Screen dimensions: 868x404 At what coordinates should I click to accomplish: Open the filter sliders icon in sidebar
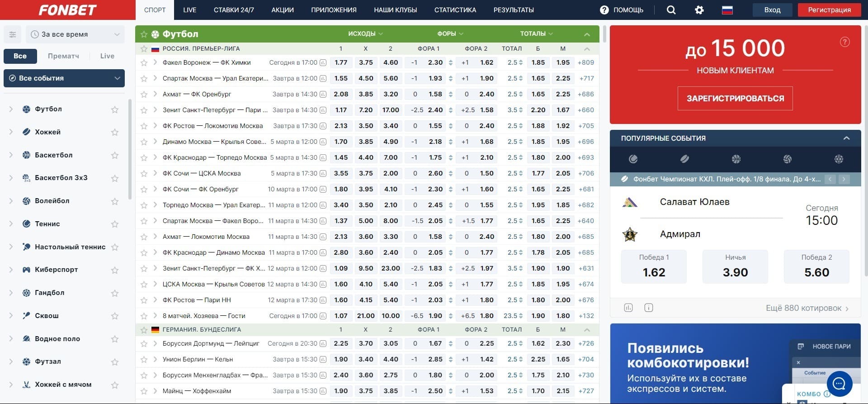pyautogui.click(x=13, y=34)
